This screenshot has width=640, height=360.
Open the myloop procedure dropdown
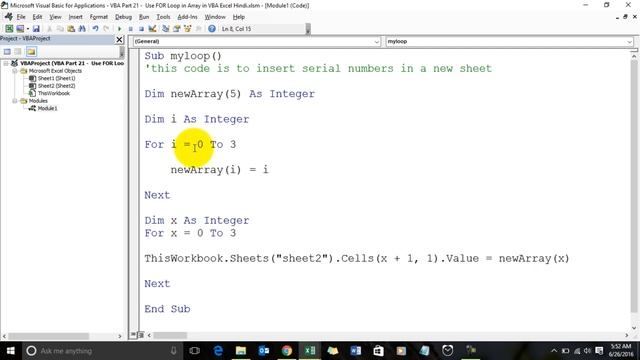tap(629, 42)
